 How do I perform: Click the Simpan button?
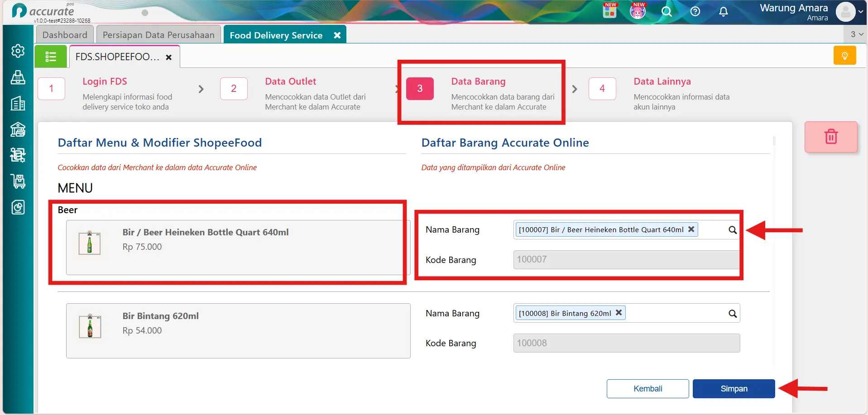(x=734, y=389)
